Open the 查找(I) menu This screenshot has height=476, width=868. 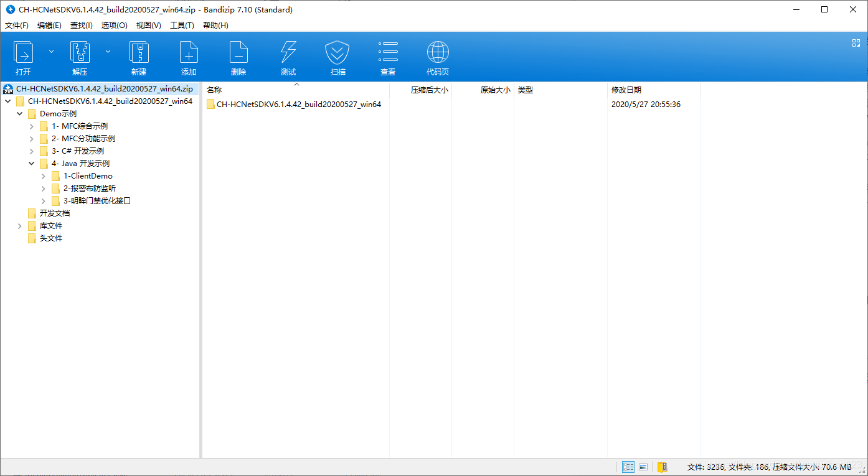click(x=82, y=26)
